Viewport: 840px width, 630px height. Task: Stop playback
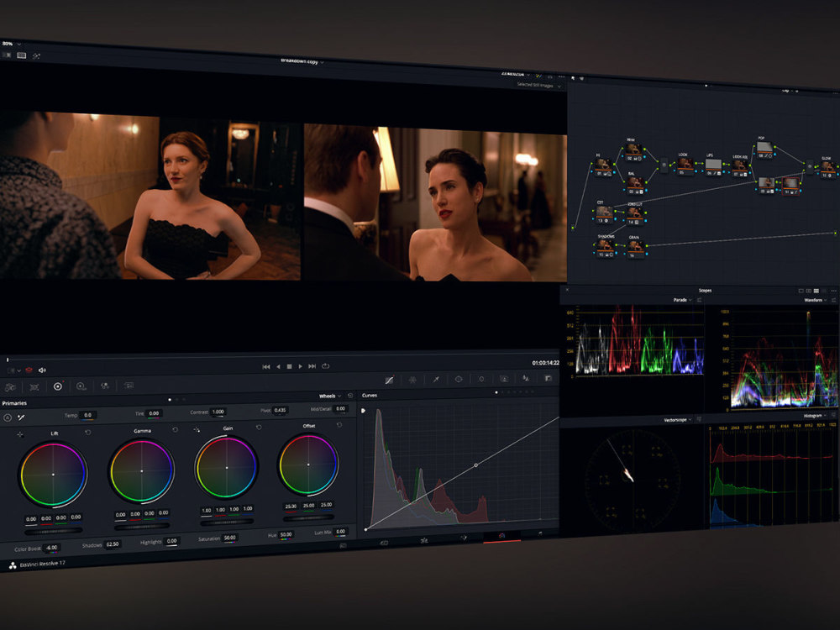coord(289,366)
